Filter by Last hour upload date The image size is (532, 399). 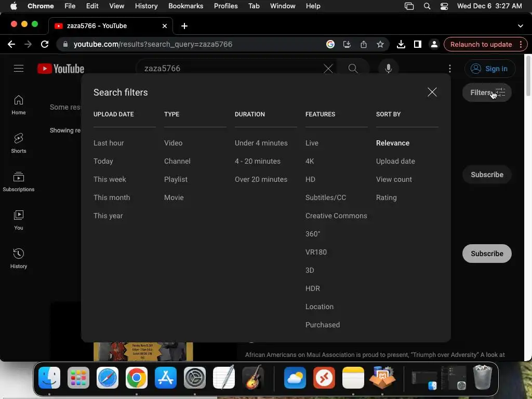point(109,143)
